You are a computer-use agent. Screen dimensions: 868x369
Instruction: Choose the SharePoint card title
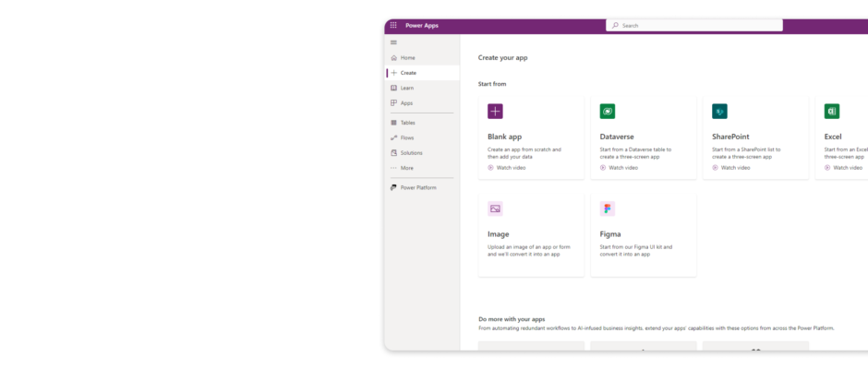point(730,137)
